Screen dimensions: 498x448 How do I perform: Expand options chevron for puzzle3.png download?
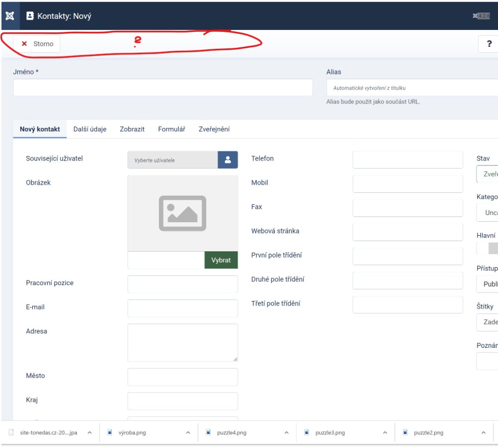pos(385,433)
